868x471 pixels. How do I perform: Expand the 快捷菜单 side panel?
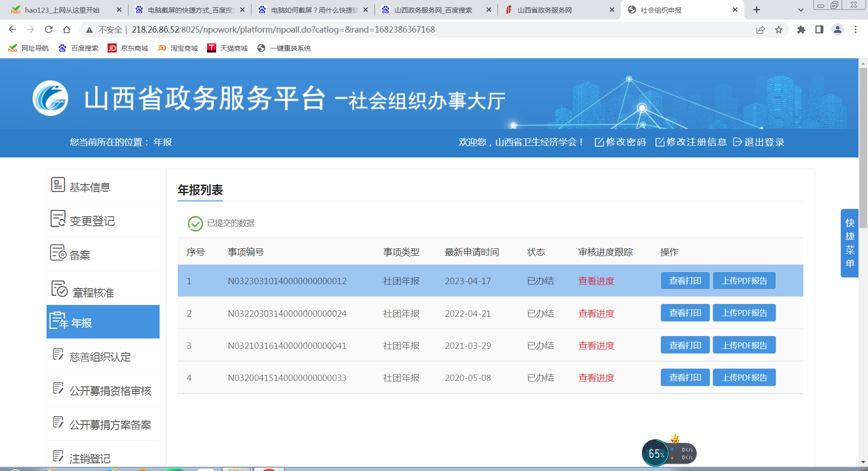pyautogui.click(x=849, y=243)
